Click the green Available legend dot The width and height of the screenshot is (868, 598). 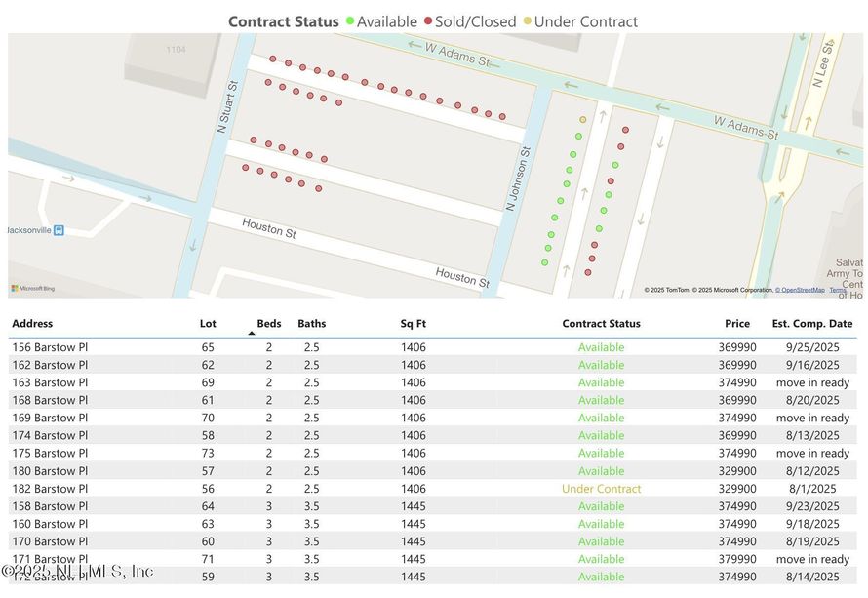click(x=349, y=21)
